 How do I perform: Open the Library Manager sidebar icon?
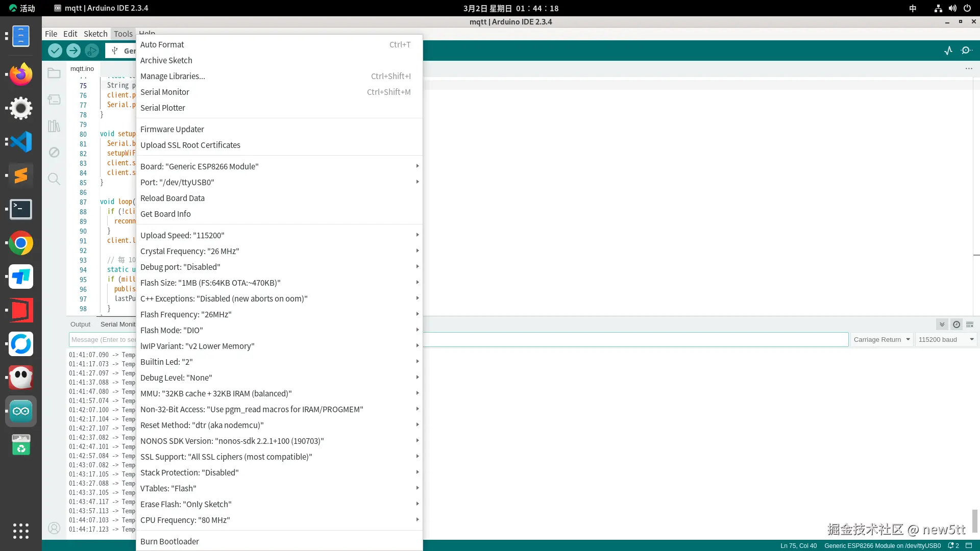coord(54,126)
